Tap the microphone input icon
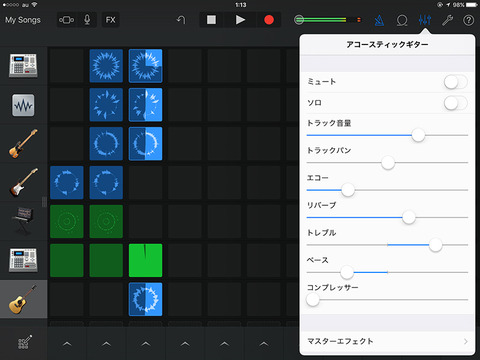 (x=87, y=20)
